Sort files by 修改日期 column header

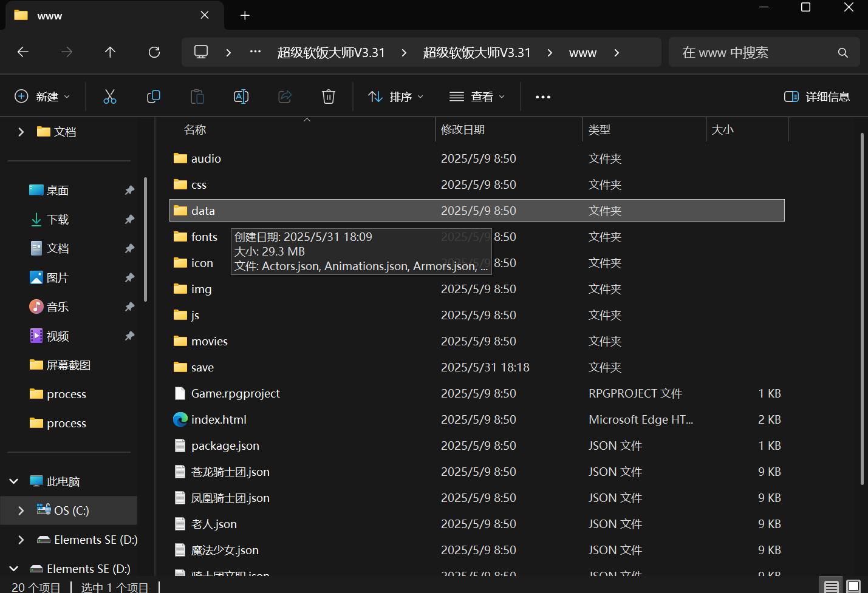[x=463, y=130]
